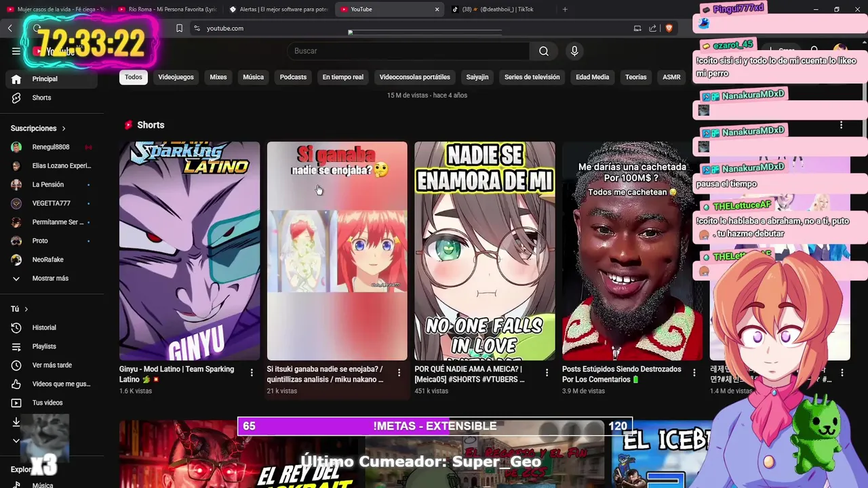868x488 pixels.
Task: Expand the Suscripciones section arrow
Action: tap(64, 128)
